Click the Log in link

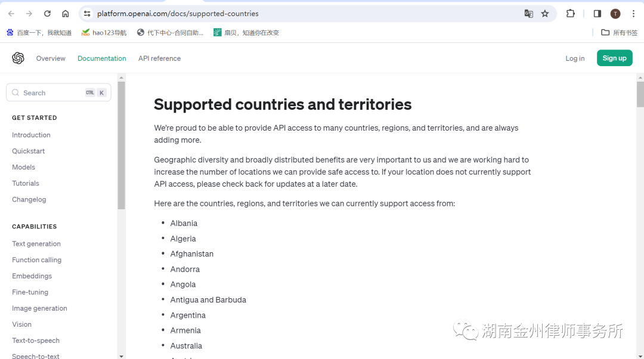pos(575,58)
